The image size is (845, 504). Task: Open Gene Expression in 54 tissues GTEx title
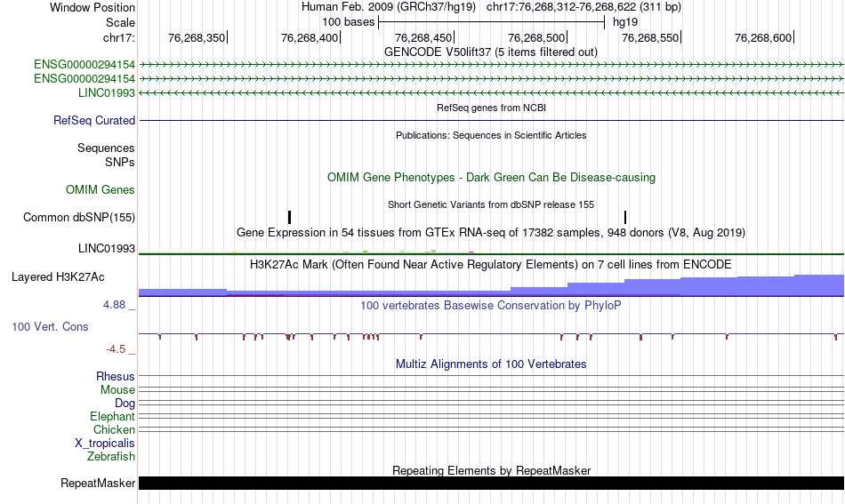coord(491,233)
